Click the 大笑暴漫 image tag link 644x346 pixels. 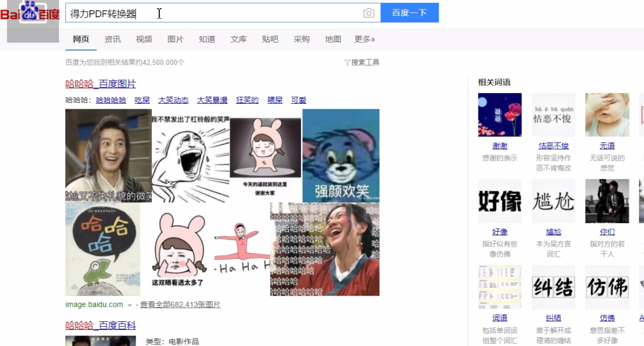click(x=212, y=100)
